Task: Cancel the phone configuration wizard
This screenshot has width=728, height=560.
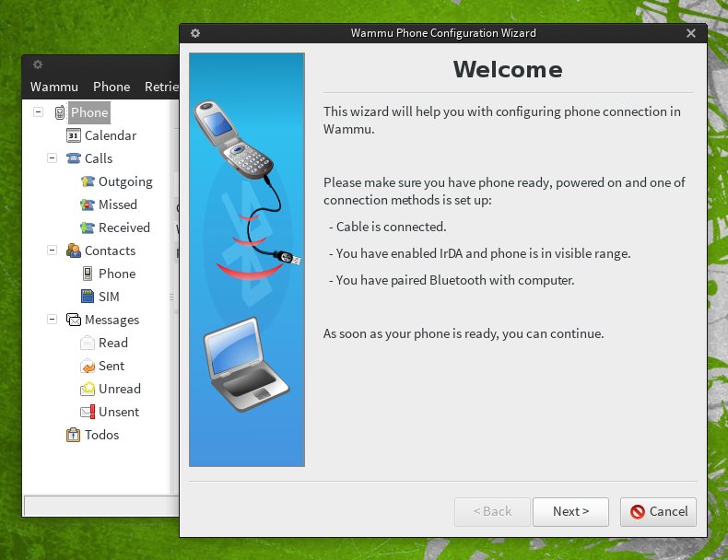Action: tap(658, 511)
